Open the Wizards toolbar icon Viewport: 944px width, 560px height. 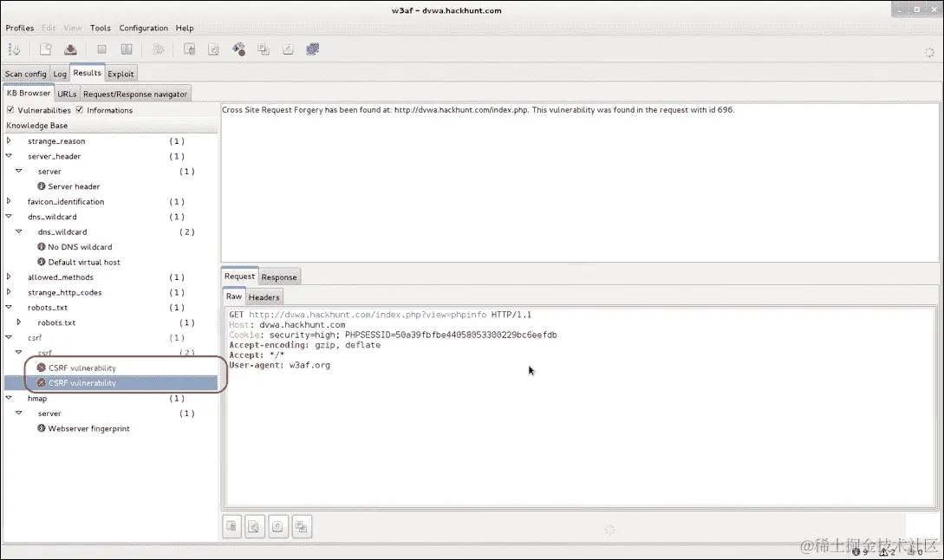click(x=15, y=49)
